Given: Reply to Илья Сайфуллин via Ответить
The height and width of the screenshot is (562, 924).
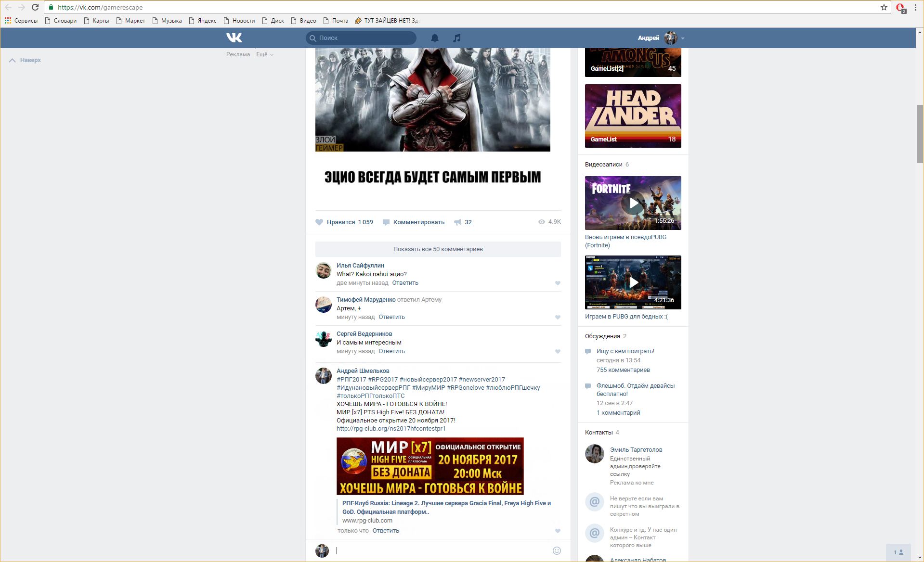Looking at the screenshot, I should point(405,283).
